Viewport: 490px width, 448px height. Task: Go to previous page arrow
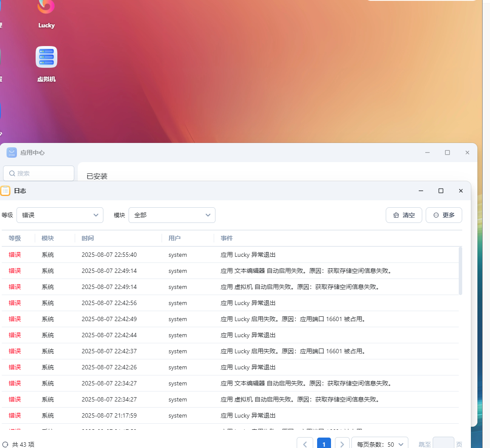pyautogui.click(x=305, y=444)
